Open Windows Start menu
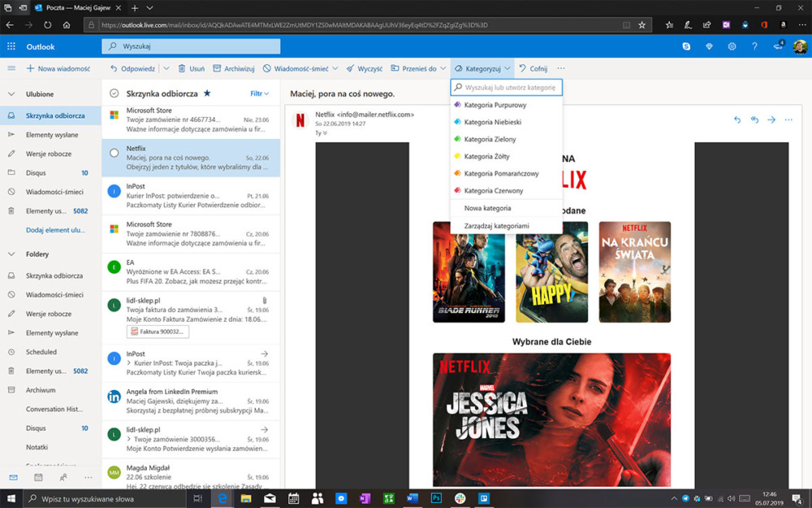812x508 pixels. pos(11,498)
